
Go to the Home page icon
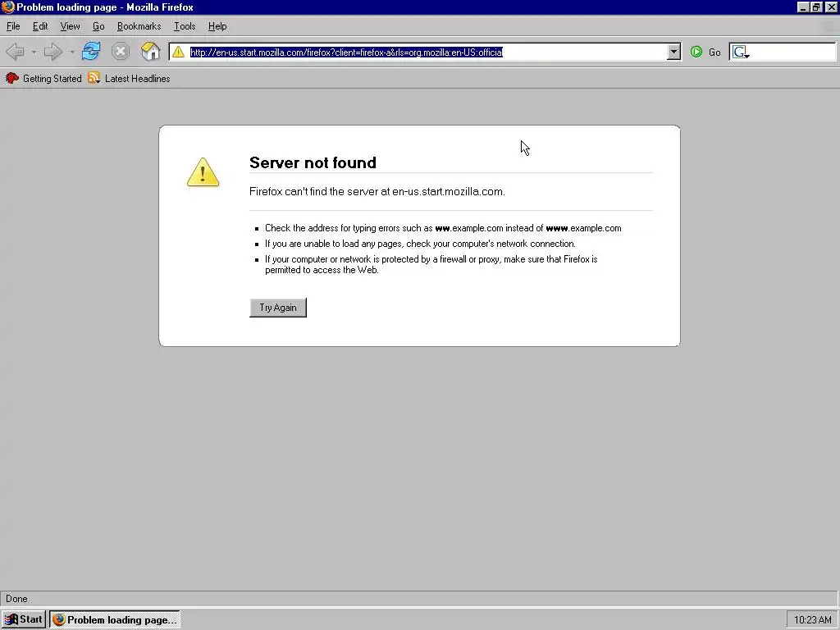(151, 52)
